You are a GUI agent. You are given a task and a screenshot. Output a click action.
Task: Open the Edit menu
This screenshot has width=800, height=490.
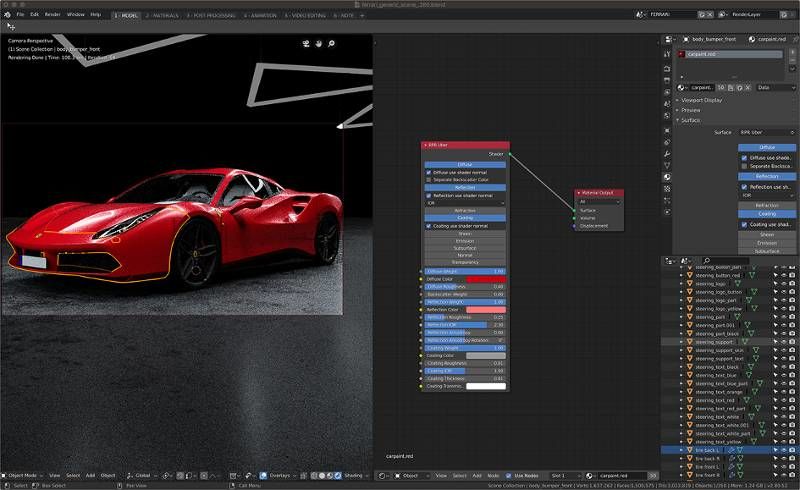pyautogui.click(x=34, y=15)
